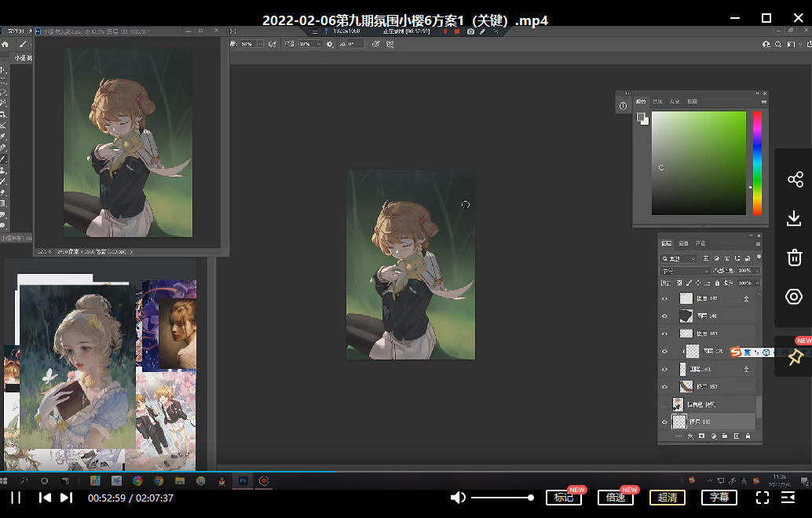Click the pin icon with NEW badge
Image resolution: width=812 pixels, height=518 pixels.
point(794,357)
